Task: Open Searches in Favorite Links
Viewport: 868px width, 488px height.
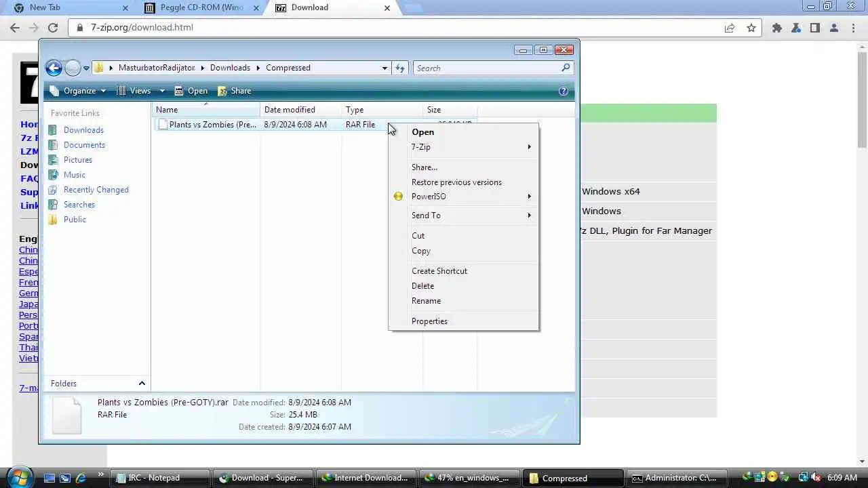Action: click(x=79, y=205)
